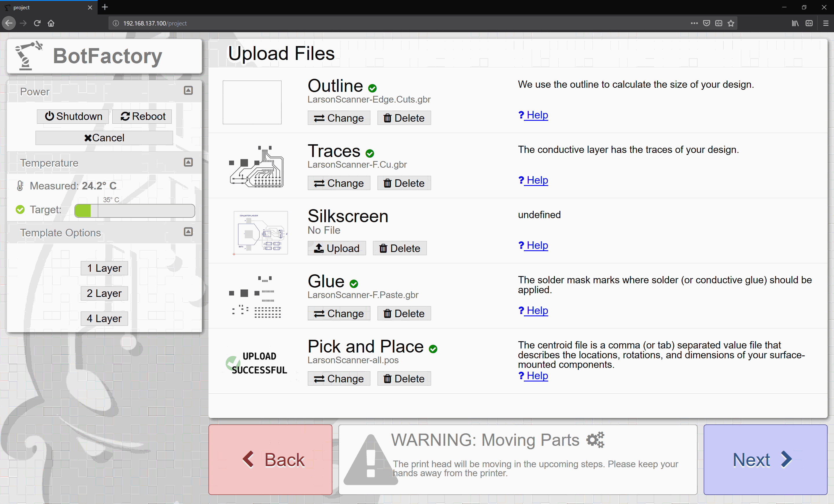Open Help for Traces file type
This screenshot has width=834, height=504.
[533, 180]
